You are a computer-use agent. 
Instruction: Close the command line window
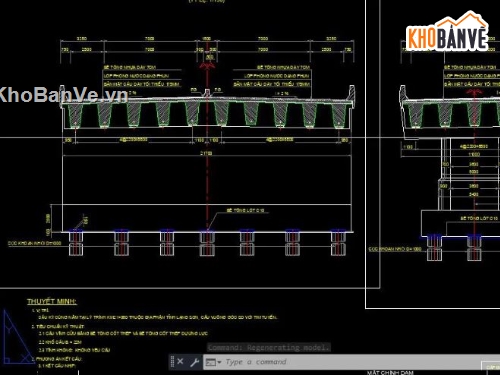[x=180, y=362]
